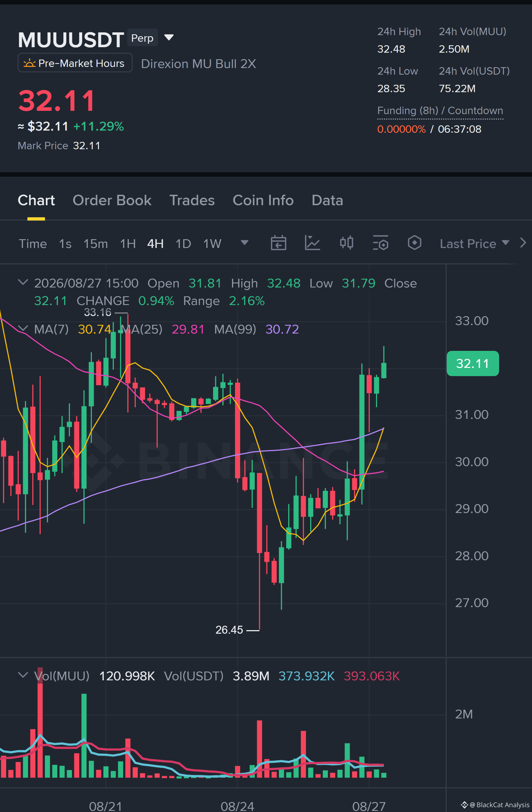
Task: Open chart display settings icon
Action: [381, 243]
